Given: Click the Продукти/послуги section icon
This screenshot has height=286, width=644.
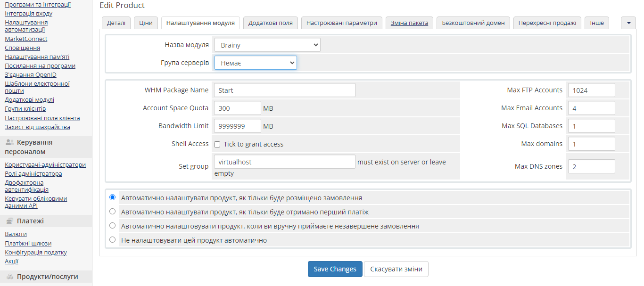Looking at the screenshot, I should click(x=9, y=277).
